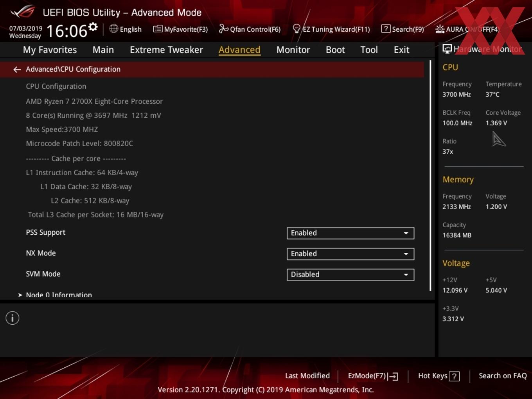Open MyFavorite(F3) list icon
This screenshot has width=532, height=399.
click(158, 29)
